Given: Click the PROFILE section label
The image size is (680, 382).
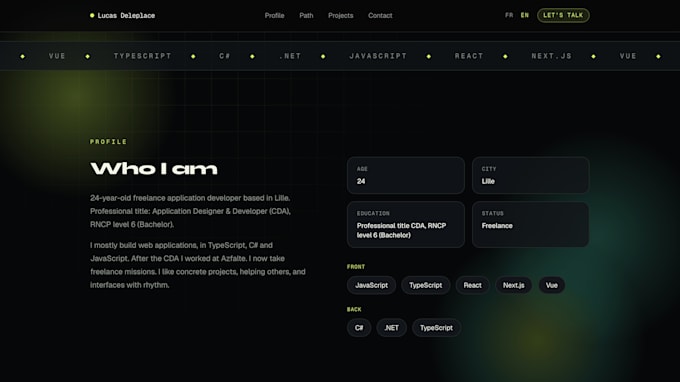Looking at the screenshot, I should [x=108, y=142].
